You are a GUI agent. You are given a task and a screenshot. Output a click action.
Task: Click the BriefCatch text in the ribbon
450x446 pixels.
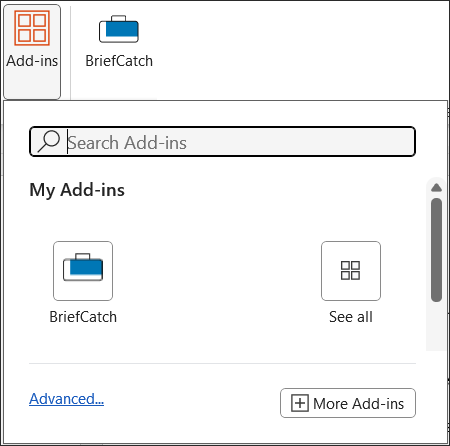click(119, 61)
